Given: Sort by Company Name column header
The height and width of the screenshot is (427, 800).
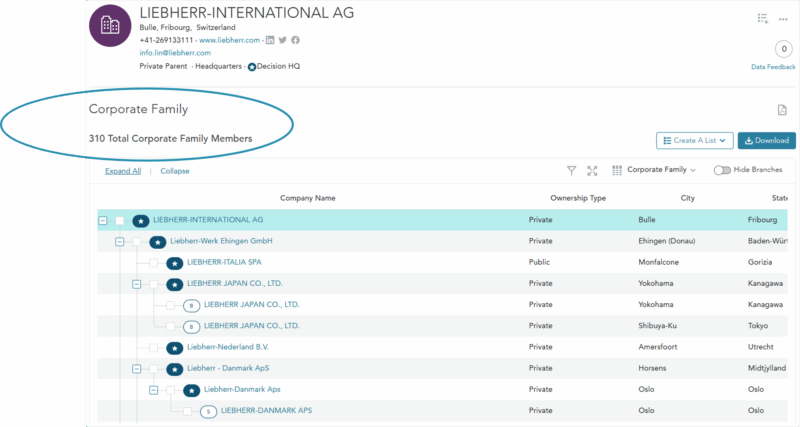Looking at the screenshot, I should 308,198.
